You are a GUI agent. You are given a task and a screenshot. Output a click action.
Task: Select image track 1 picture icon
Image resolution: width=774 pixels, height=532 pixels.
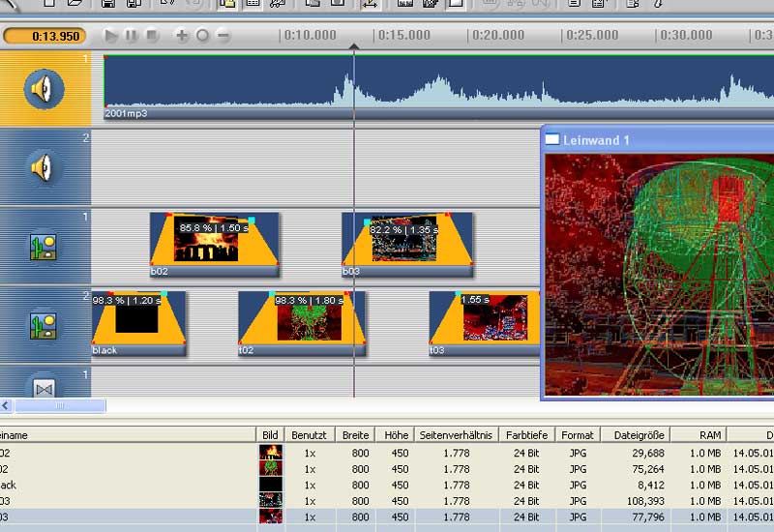pos(45,247)
